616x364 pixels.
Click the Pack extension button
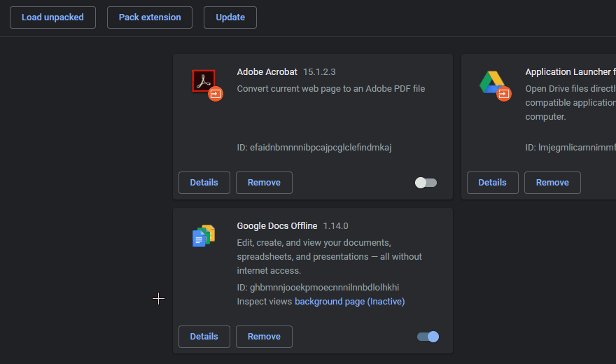point(150,17)
